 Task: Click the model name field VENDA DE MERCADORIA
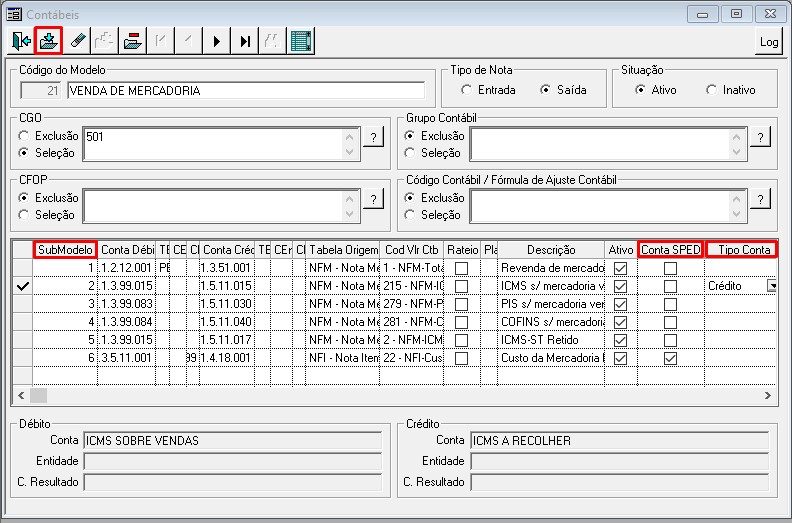246,90
